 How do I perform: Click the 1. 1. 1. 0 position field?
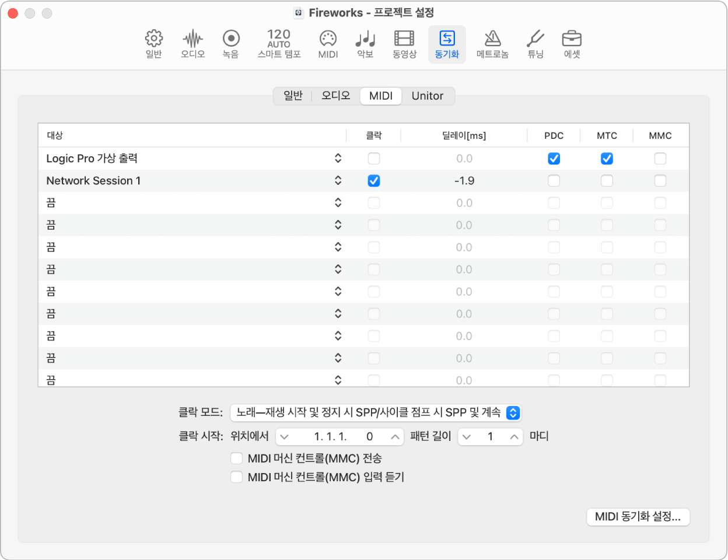341,437
